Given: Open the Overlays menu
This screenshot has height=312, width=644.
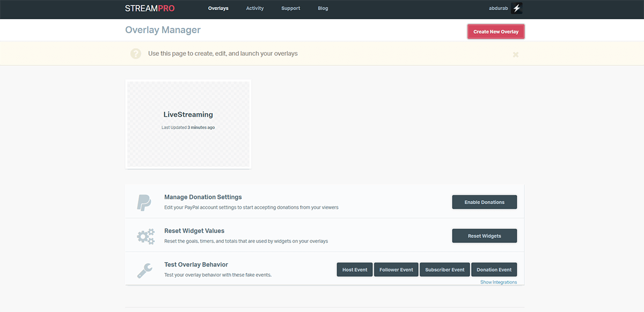Looking at the screenshot, I should [218, 9].
